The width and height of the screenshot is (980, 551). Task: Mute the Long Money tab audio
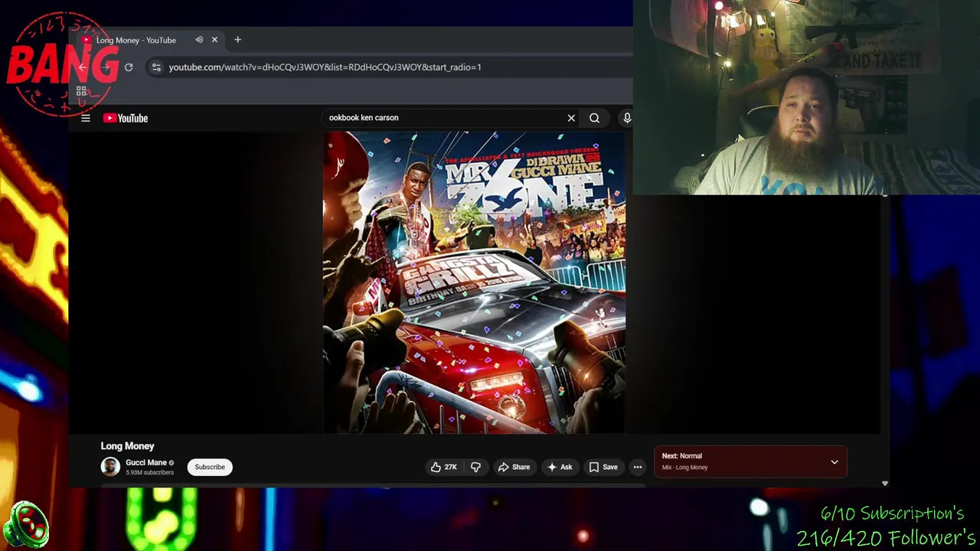(x=199, y=40)
